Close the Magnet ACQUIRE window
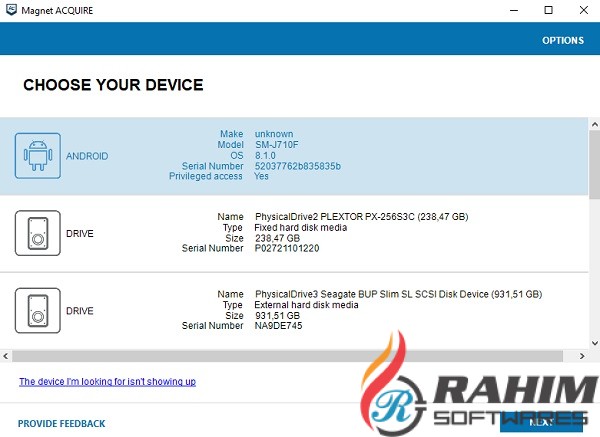The height and width of the screenshot is (437, 600). [584, 10]
